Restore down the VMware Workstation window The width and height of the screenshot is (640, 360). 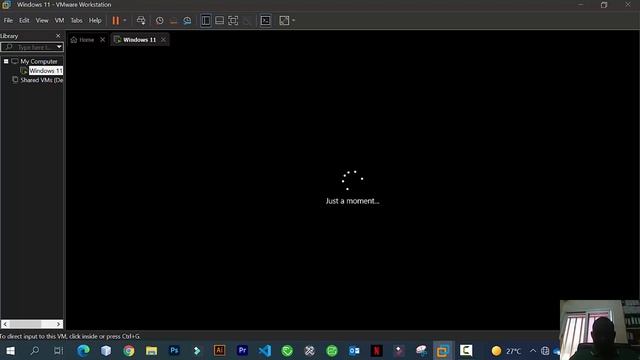[604, 5]
